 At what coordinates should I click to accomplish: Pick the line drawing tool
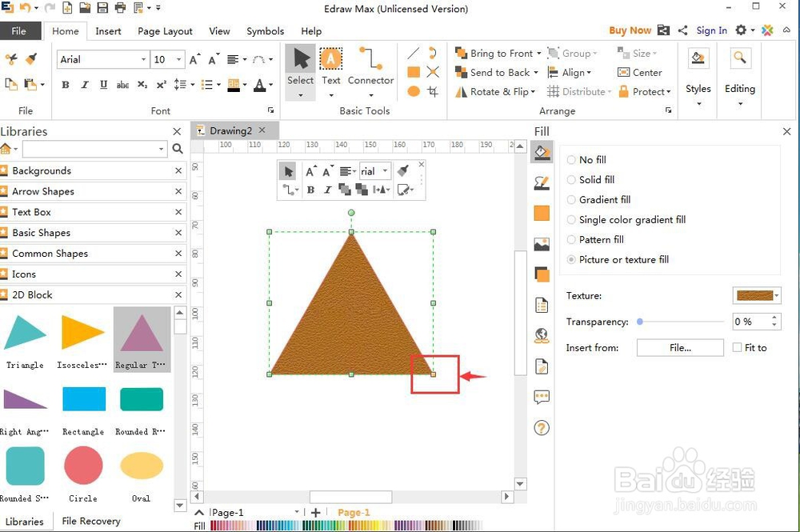click(x=414, y=53)
